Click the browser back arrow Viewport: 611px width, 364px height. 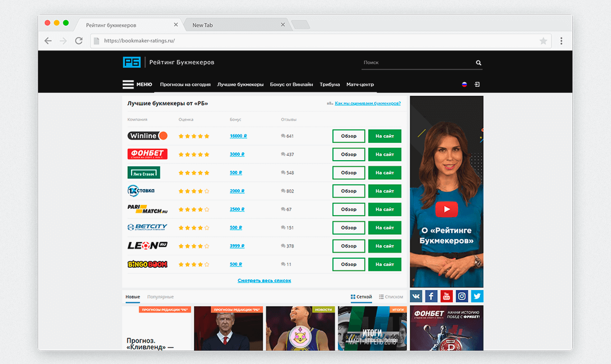(48, 41)
